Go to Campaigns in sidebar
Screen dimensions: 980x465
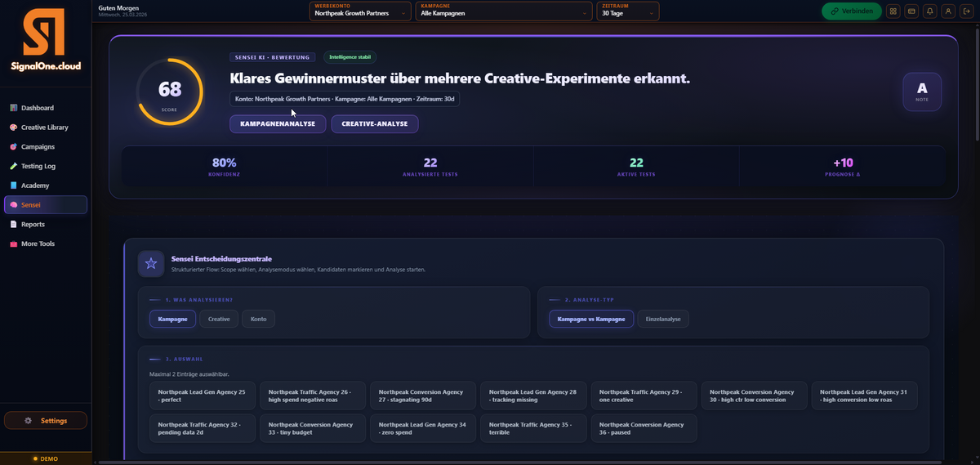46,147
